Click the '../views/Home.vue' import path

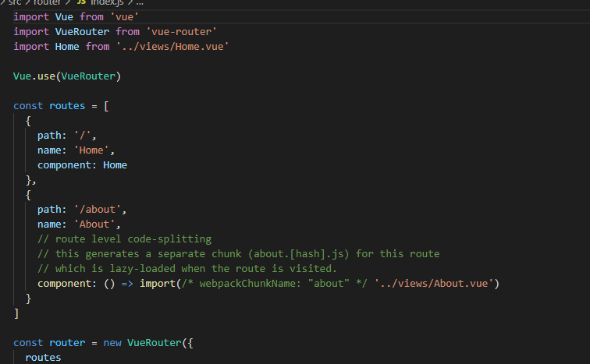(172, 47)
